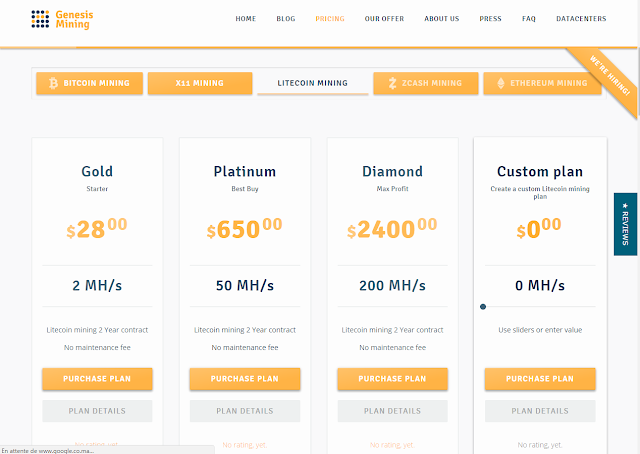Click 'Use sliders or enter value' text

(x=540, y=330)
